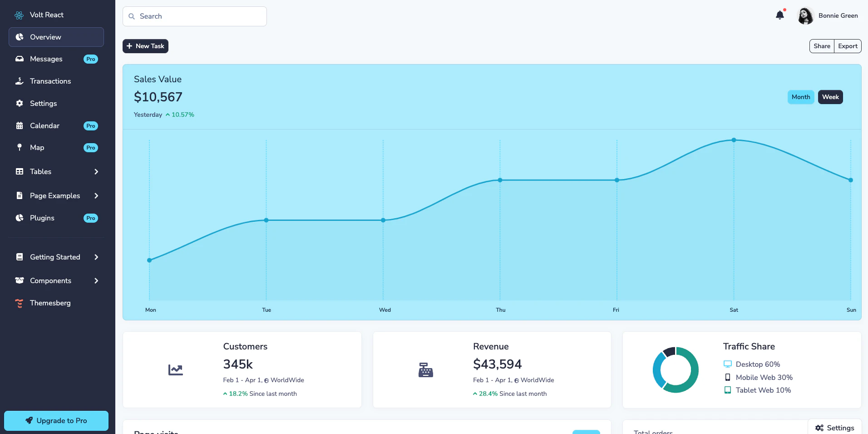Image resolution: width=868 pixels, height=434 pixels.
Task: Expand Page Examples menu chevron
Action: (x=96, y=196)
